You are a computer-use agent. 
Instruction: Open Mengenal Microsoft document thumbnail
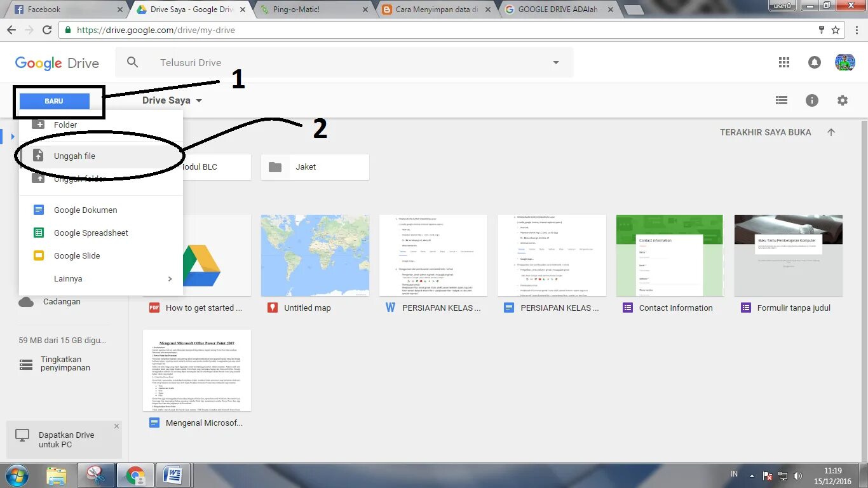[197, 370]
